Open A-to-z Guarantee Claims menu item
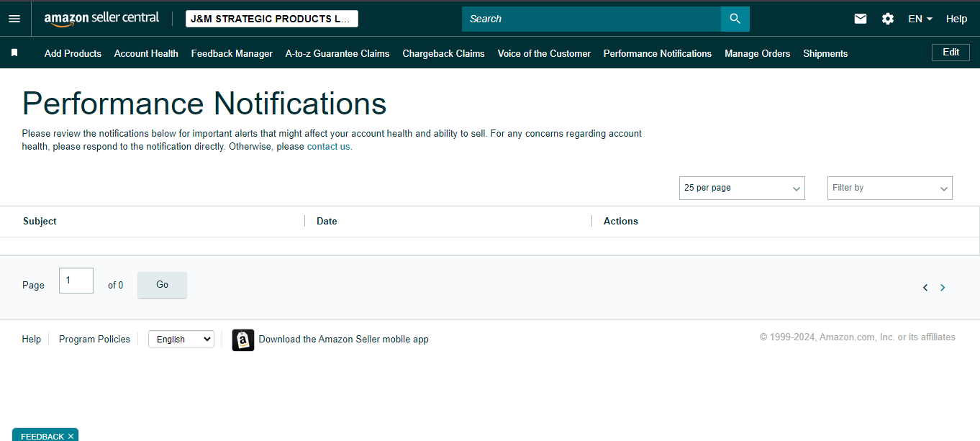This screenshot has height=441, width=980. 337,53
